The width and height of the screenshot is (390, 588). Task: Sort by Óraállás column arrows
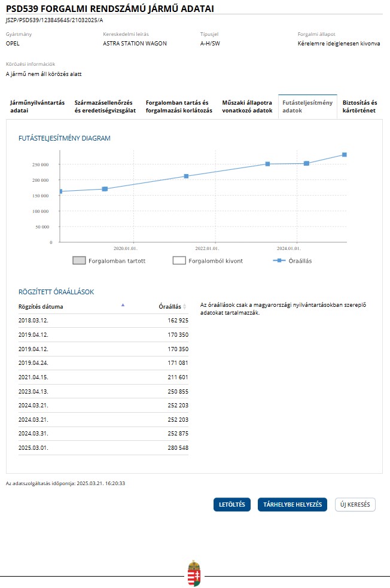click(184, 306)
